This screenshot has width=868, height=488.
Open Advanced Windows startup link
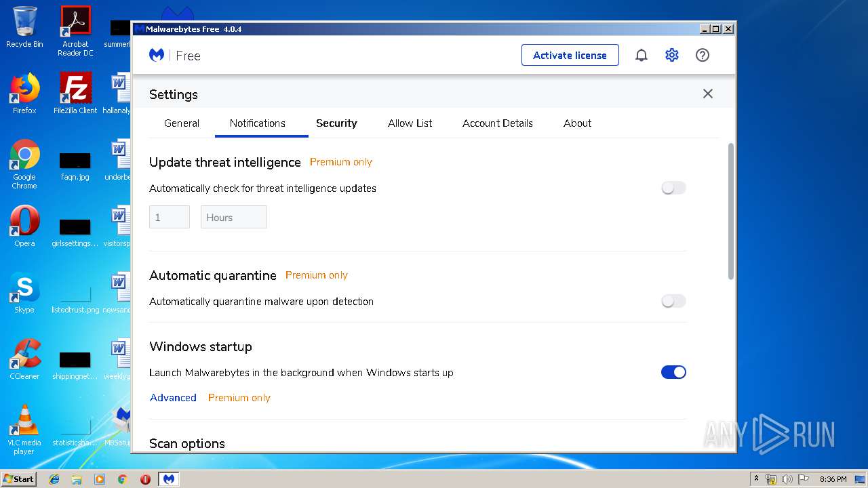click(173, 398)
